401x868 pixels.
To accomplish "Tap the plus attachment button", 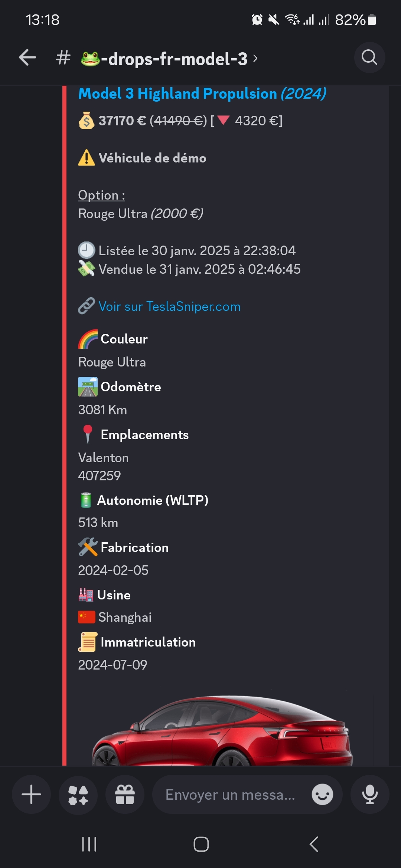I will tap(32, 795).
